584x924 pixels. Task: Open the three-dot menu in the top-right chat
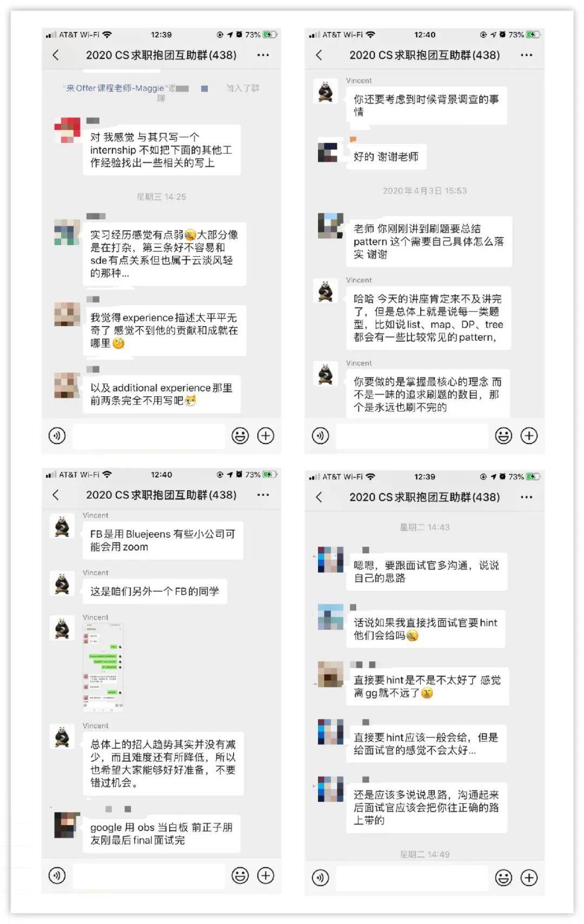[526, 55]
